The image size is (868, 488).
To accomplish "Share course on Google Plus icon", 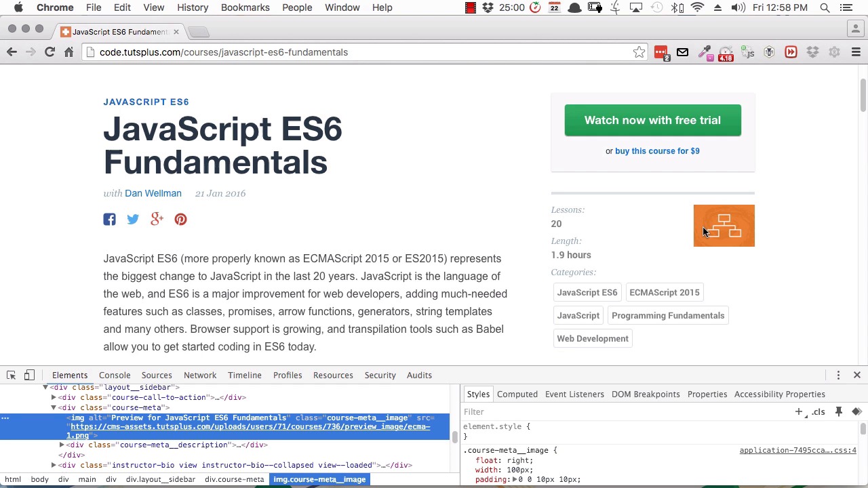I will [157, 219].
